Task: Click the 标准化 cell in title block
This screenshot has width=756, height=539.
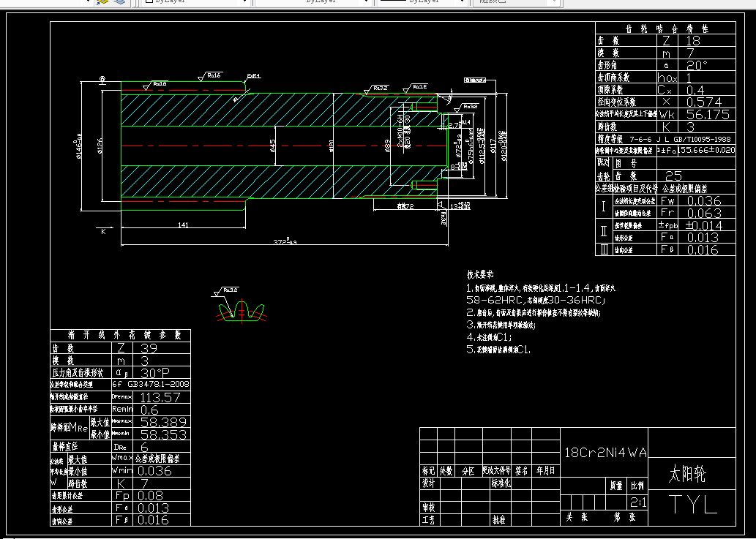Action: tap(501, 483)
